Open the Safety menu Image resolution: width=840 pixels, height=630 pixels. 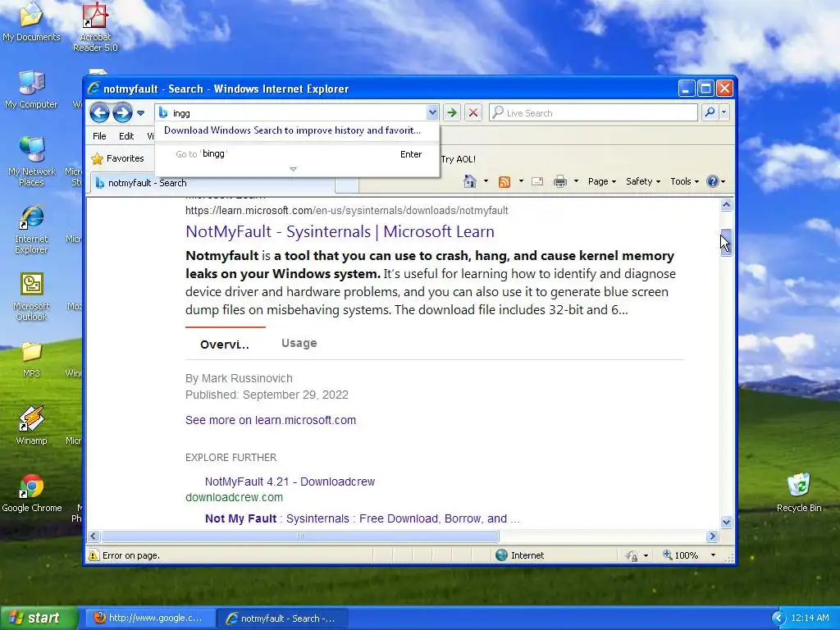point(643,181)
